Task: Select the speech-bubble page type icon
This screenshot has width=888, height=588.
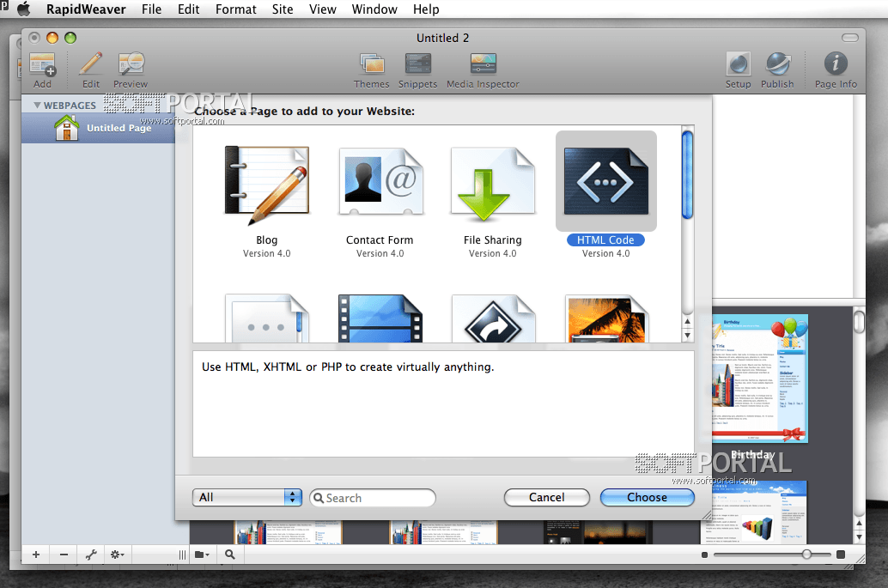Action: click(x=267, y=318)
